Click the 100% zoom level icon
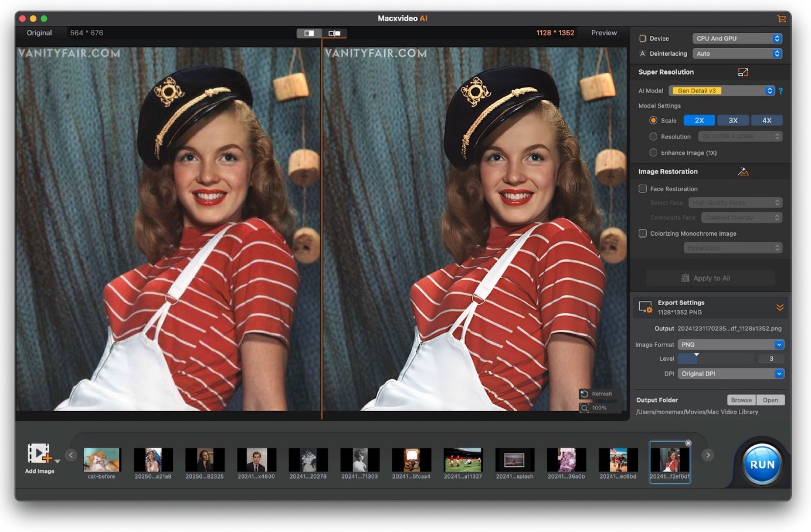This screenshot has width=811, height=532. point(585,408)
